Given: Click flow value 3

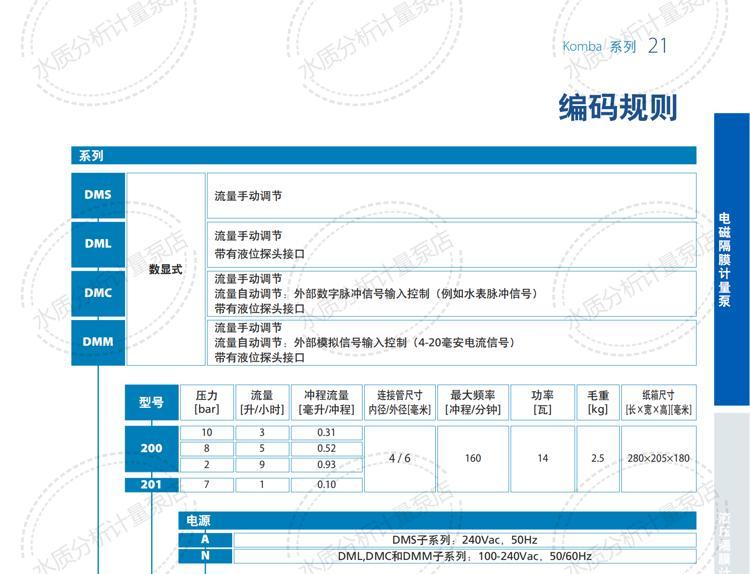Looking at the screenshot, I should [x=262, y=432].
